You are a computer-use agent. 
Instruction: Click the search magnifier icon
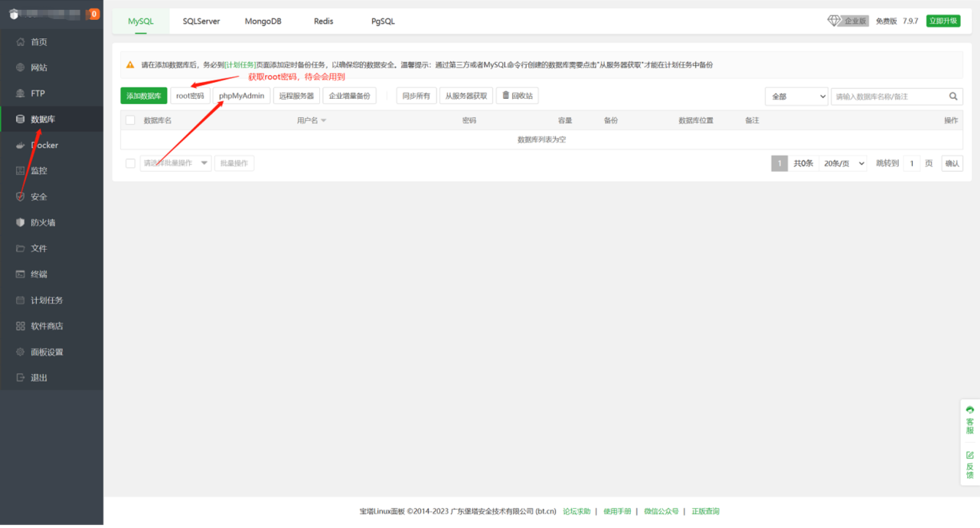953,97
